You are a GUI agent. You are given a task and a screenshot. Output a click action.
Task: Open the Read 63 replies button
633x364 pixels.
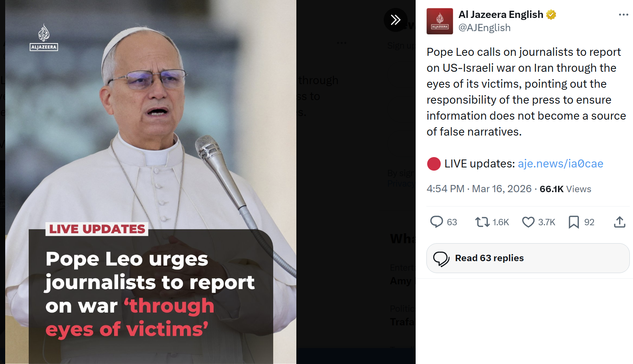(528, 258)
